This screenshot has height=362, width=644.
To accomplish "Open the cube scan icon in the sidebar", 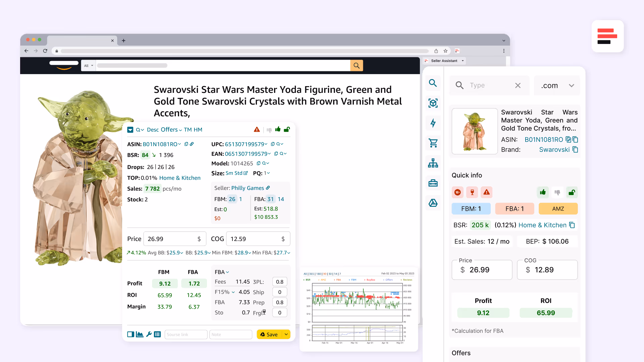I will coord(433,103).
